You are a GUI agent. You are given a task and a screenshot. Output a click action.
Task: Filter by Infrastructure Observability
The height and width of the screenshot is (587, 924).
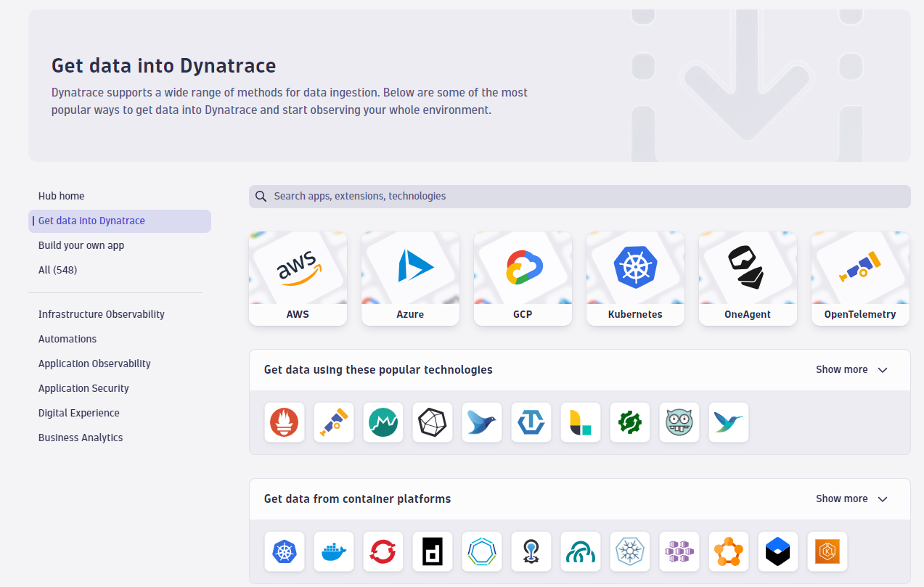coord(102,314)
